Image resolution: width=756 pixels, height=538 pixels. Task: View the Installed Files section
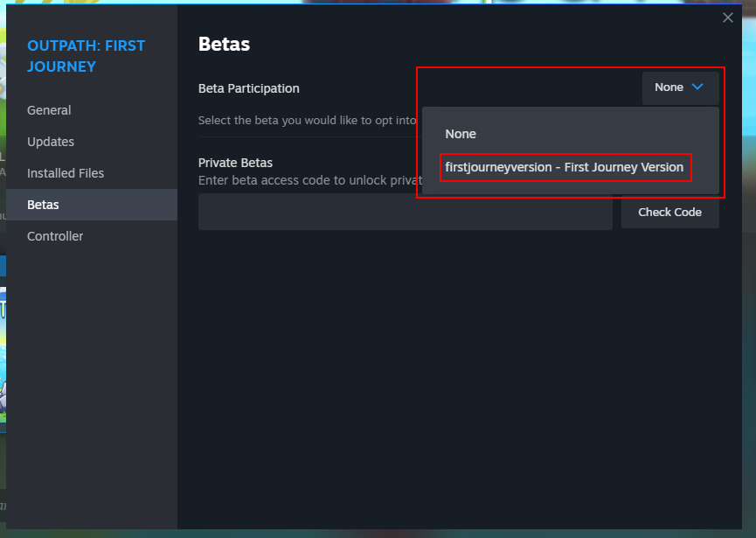click(x=68, y=173)
